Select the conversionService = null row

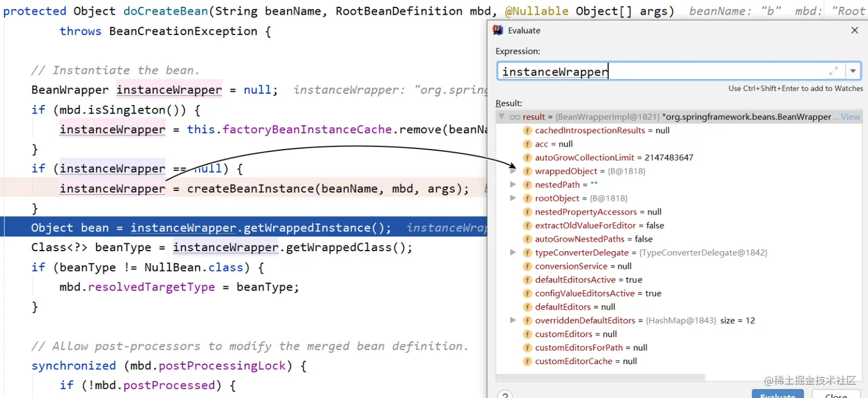coord(679,266)
